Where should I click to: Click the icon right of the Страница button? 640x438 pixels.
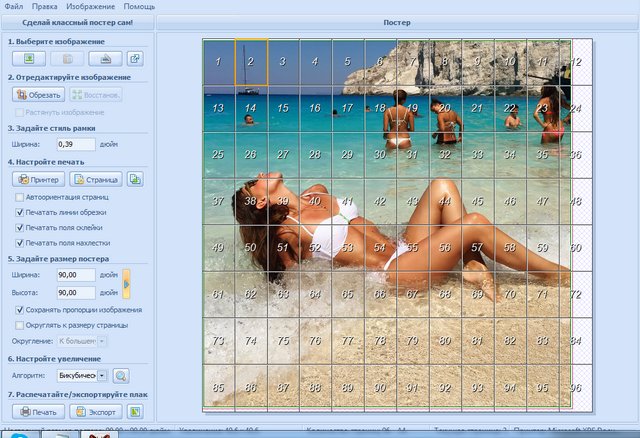[x=136, y=179]
